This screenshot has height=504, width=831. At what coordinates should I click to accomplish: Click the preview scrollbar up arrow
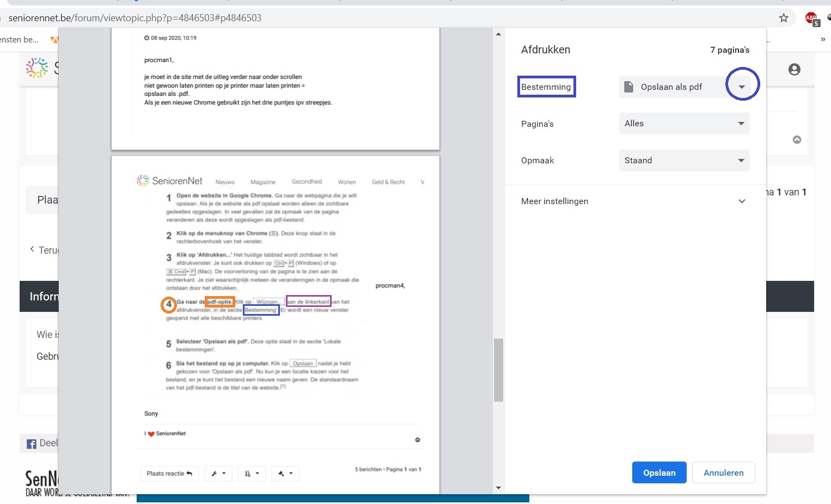498,34
